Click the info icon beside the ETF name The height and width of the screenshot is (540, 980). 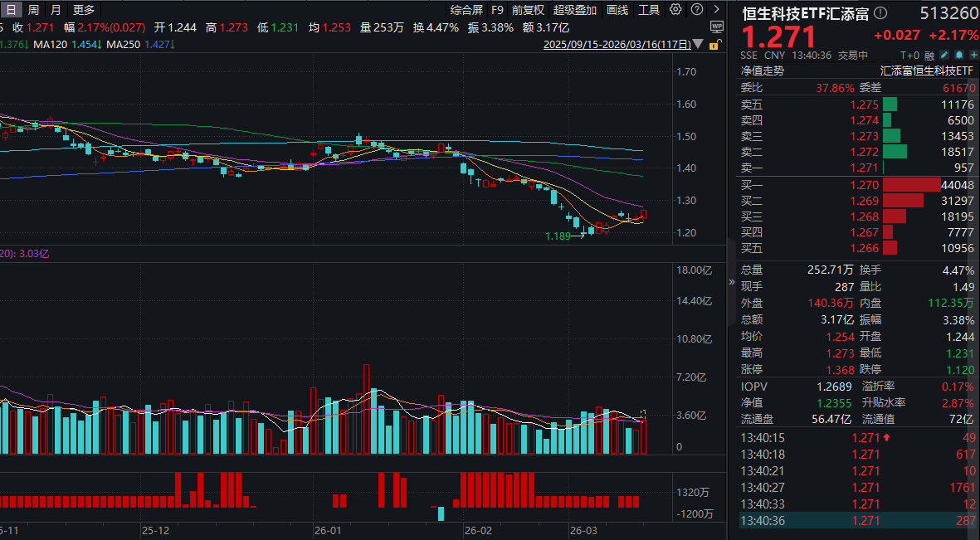[x=880, y=13]
